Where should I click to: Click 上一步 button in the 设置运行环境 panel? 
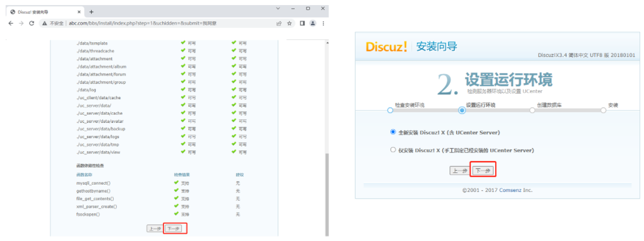(460, 171)
